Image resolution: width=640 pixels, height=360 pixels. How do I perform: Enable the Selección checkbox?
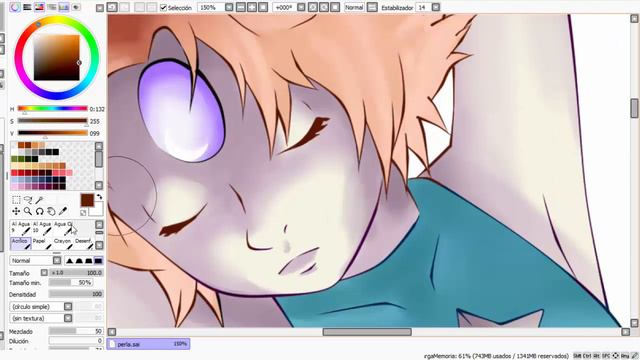[164, 8]
